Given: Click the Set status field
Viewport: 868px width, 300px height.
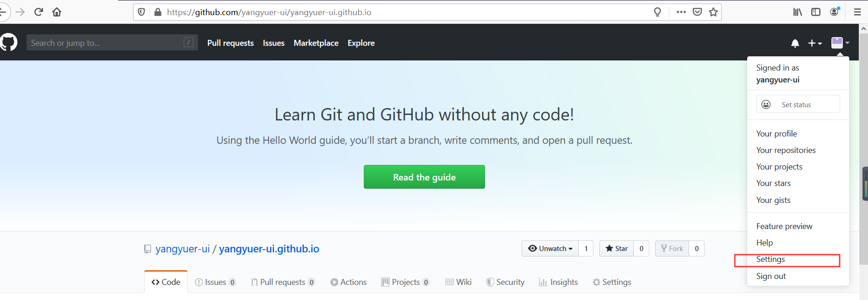Looking at the screenshot, I should pos(798,104).
